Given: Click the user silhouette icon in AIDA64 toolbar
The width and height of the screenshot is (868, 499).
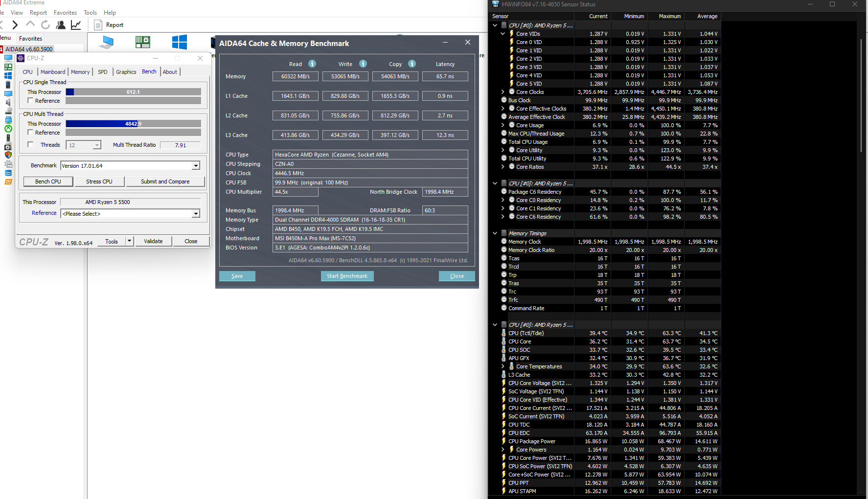Looking at the screenshot, I should tap(61, 24).
